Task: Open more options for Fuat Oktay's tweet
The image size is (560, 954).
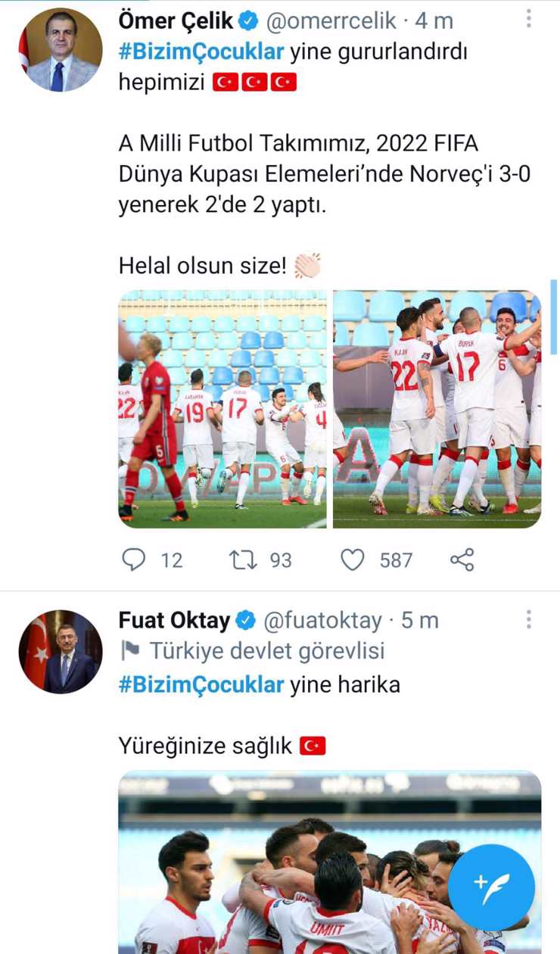Action: coord(528,619)
